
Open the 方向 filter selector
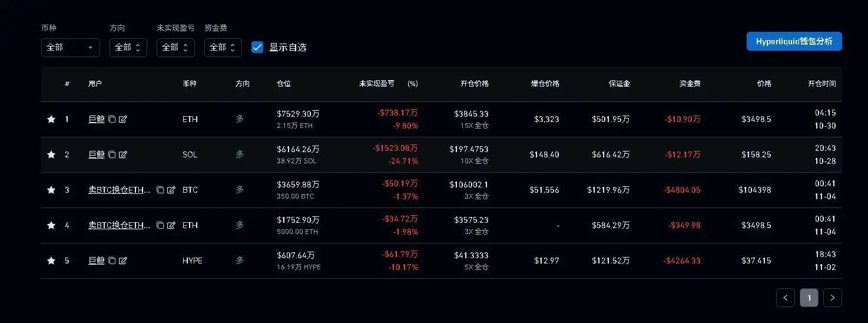128,47
